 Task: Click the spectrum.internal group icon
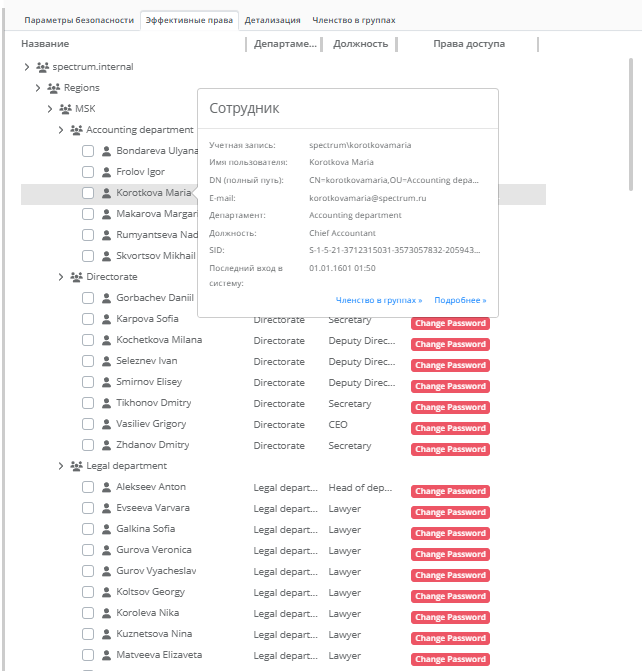click(42, 67)
